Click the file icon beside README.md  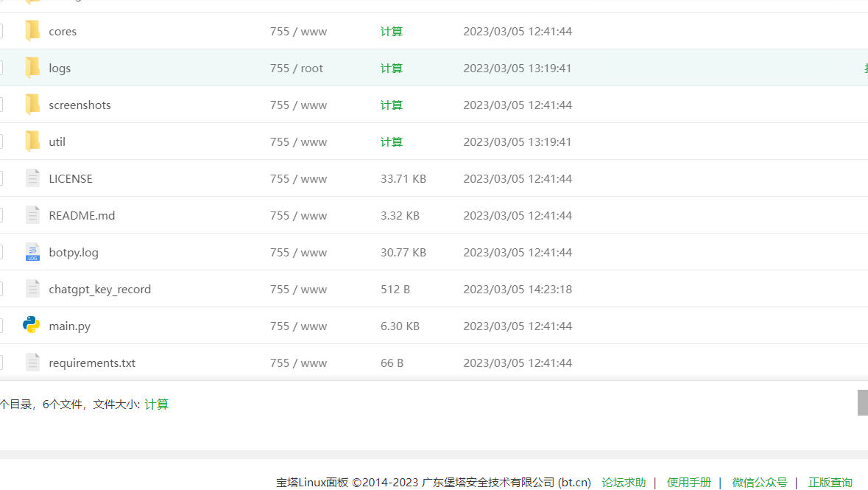pyautogui.click(x=32, y=215)
